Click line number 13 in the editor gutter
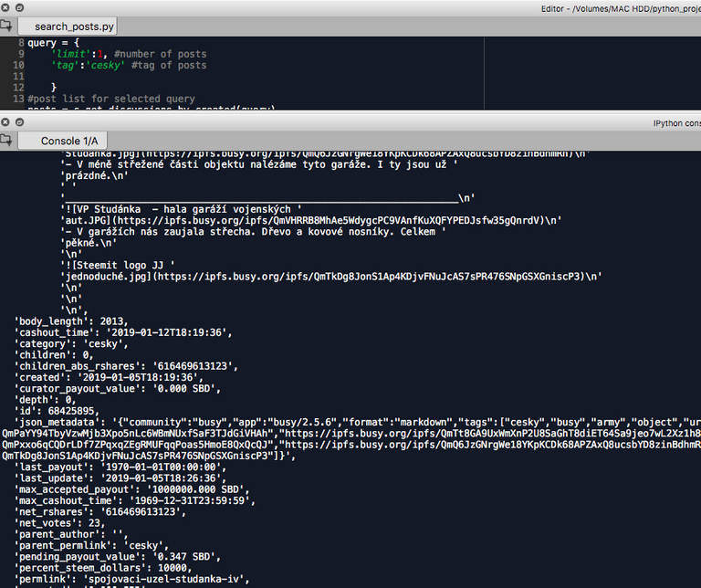Screen dimensions: 701x588 [x=18, y=99]
